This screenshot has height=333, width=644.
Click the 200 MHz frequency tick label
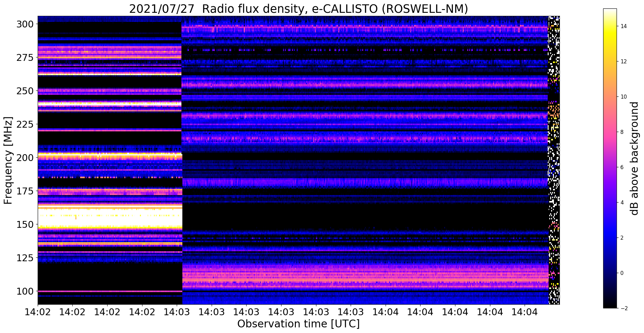point(25,158)
